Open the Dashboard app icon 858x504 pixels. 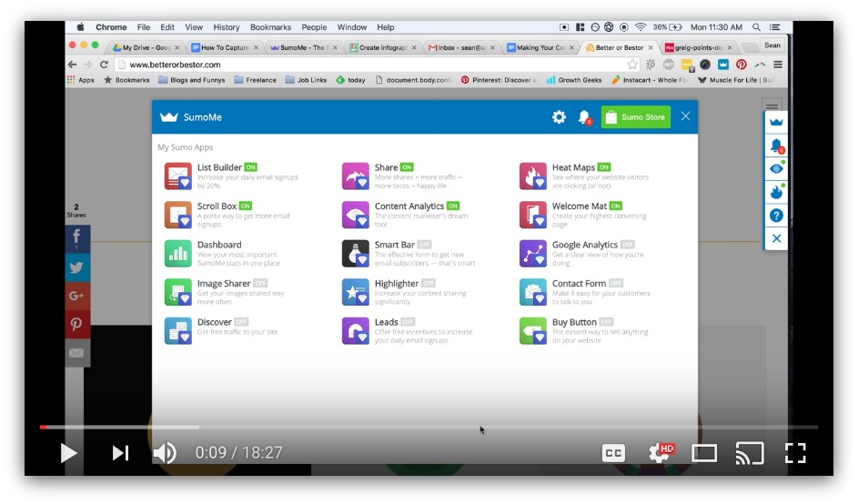coord(177,254)
